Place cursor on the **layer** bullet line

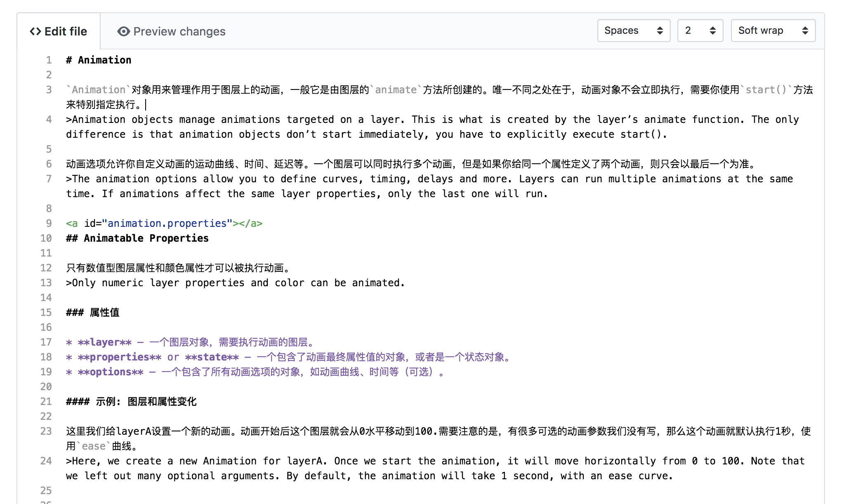point(190,342)
